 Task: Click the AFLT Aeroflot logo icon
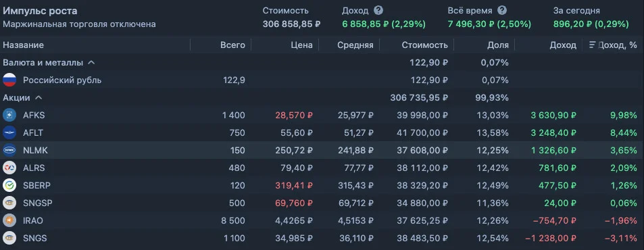click(9, 133)
